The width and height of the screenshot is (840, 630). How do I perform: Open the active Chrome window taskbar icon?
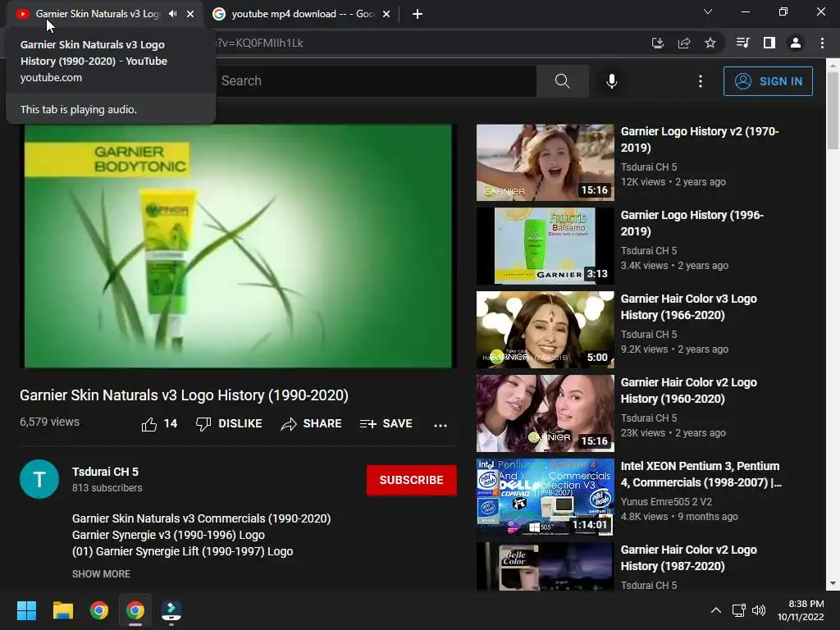click(x=135, y=610)
